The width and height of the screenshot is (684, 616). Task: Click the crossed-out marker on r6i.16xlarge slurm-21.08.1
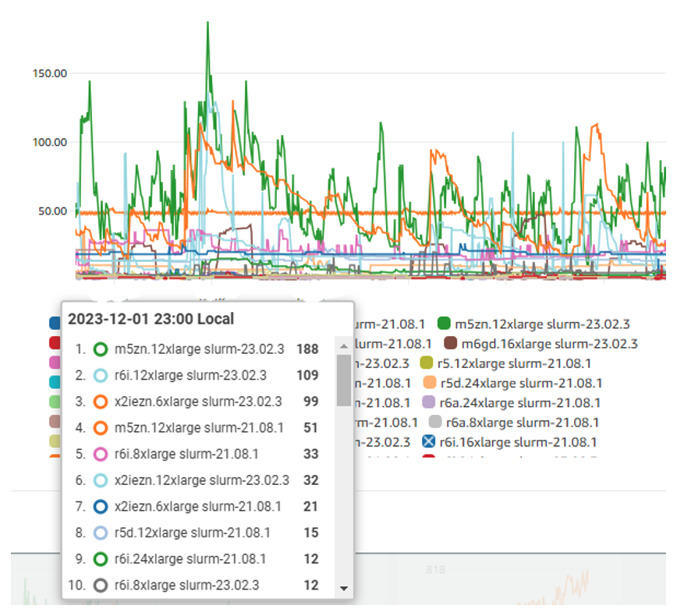tap(427, 441)
